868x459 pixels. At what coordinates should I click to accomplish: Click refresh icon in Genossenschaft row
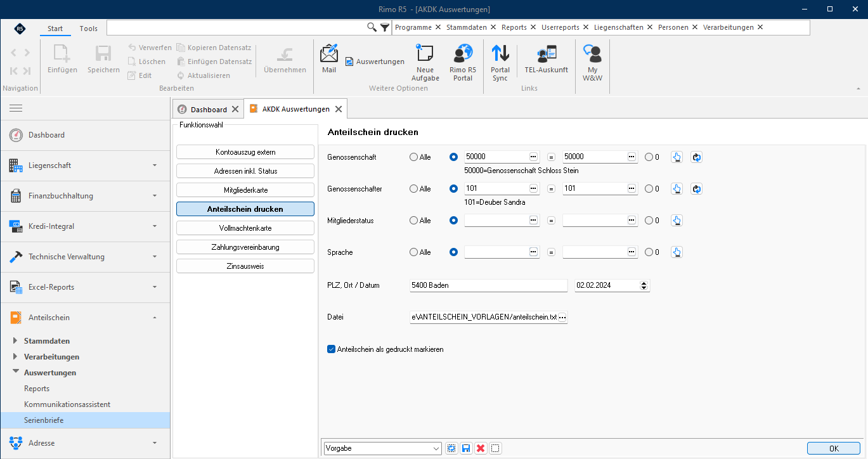pyautogui.click(x=696, y=157)
